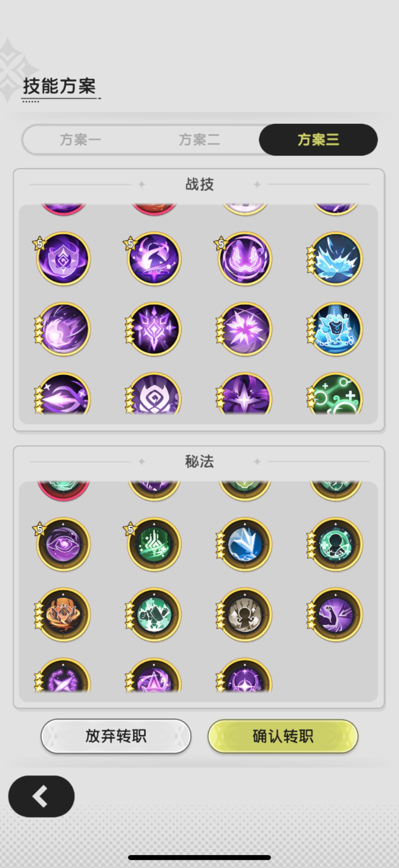Tap the purple swirling orb skill icon
Screen dimensions: 399x868
[x=63, y=329]
